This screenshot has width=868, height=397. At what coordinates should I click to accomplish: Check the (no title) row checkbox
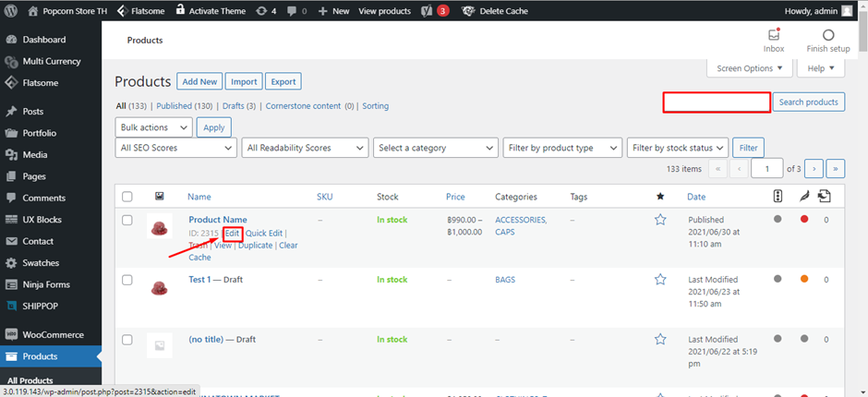[x=127, y=340]
